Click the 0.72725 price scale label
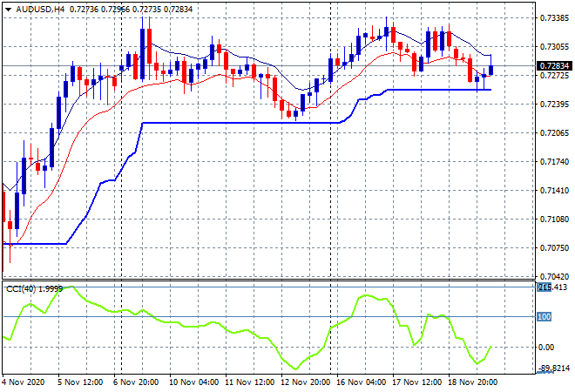The image size is (575, 392). tap(554, 76)
